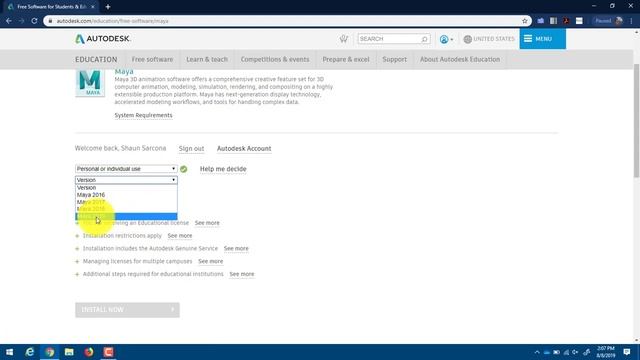Click See more for Genuine Service

tap(236, 249)
